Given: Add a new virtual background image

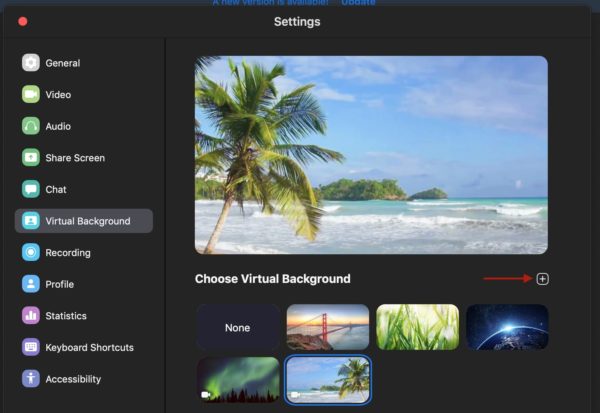Looking at the screenshot, I should coord(542,279).
